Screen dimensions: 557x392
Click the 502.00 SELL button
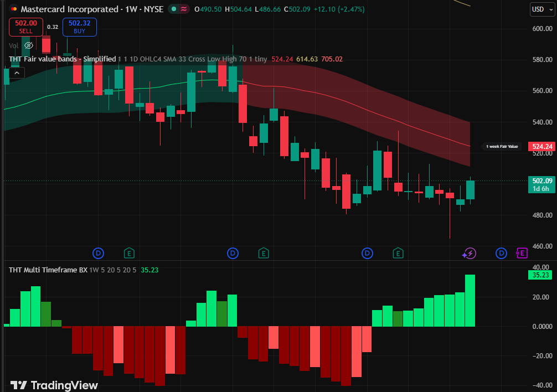coord(26,27)
